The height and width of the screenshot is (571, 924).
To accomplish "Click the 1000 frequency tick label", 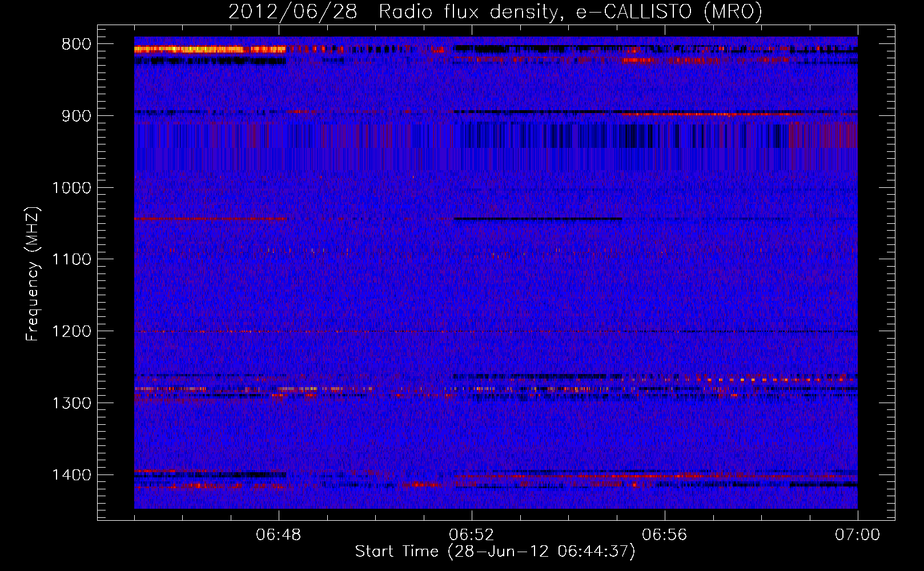I will (x=71, y=188).
